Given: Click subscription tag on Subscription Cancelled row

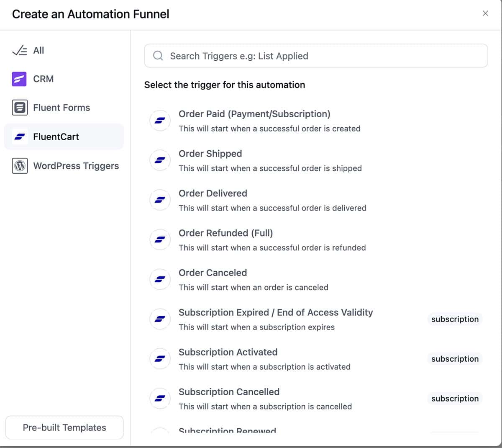Looking at the screenshot, I should coord(455,399).
